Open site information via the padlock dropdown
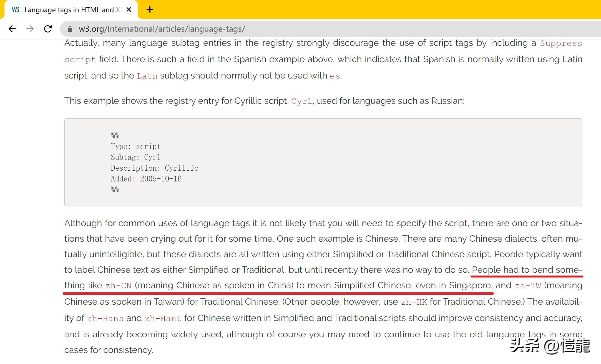Screen dimensions: 601x364 [70, 29]
